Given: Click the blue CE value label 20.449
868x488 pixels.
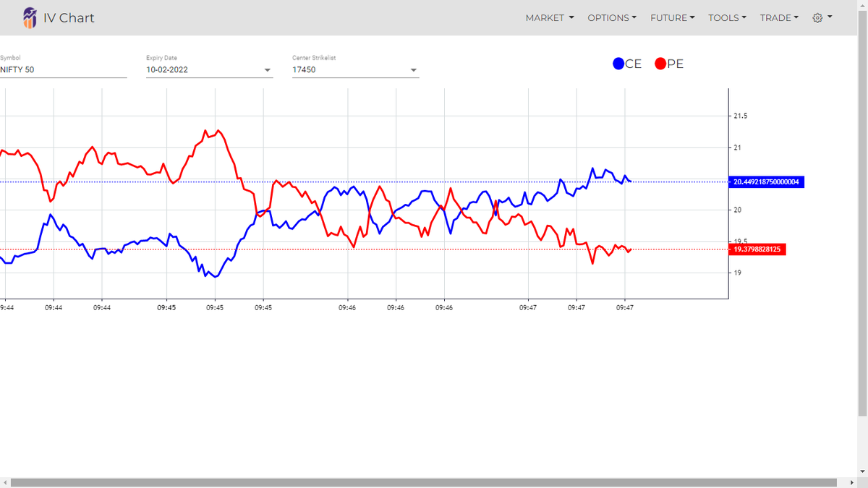Looking at the screenshot, I should click(766, 181).
